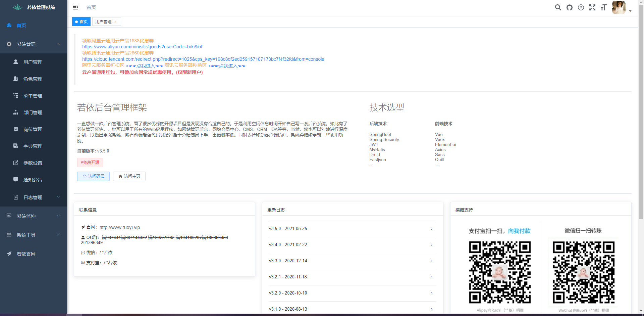Viewport: 644px width, 316px height.
Task: Switch to the 首页 tab
Action: pos(81,21)
